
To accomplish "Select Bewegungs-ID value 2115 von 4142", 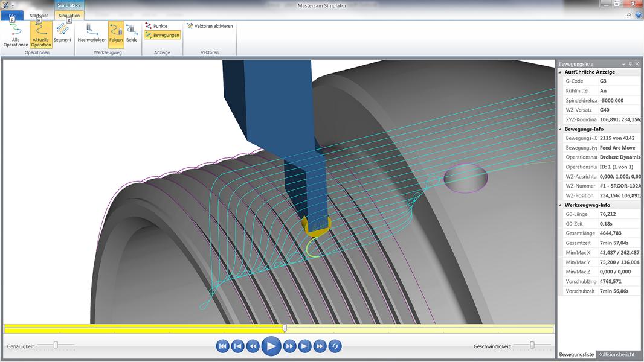I will [617, 138].
